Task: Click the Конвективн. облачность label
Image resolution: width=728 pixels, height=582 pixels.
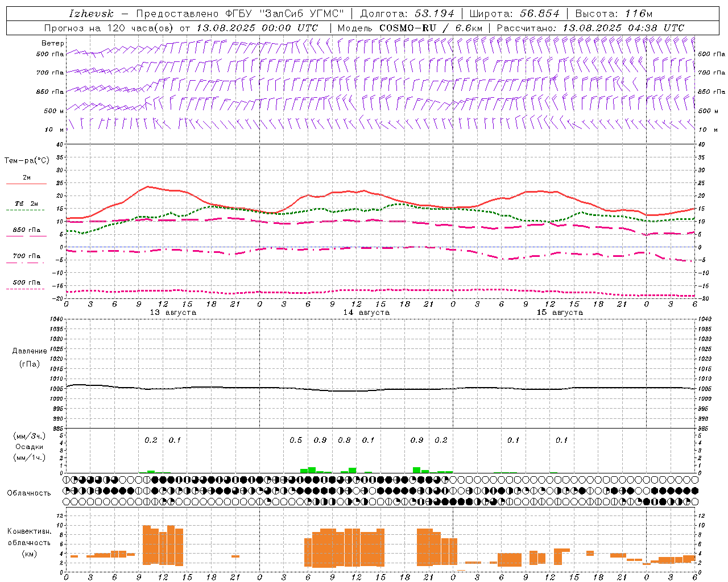Action: tap(29, 537)
